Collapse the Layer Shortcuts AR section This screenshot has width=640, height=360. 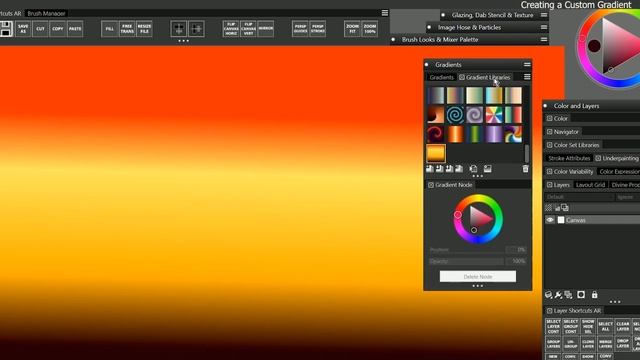[x=549, y=311]
